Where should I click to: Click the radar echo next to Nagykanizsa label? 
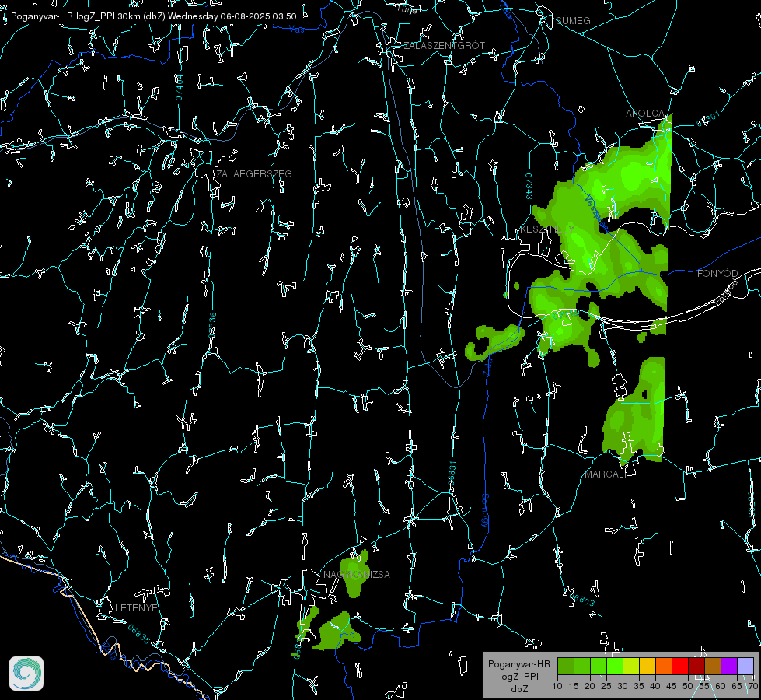tap(356, 576)
